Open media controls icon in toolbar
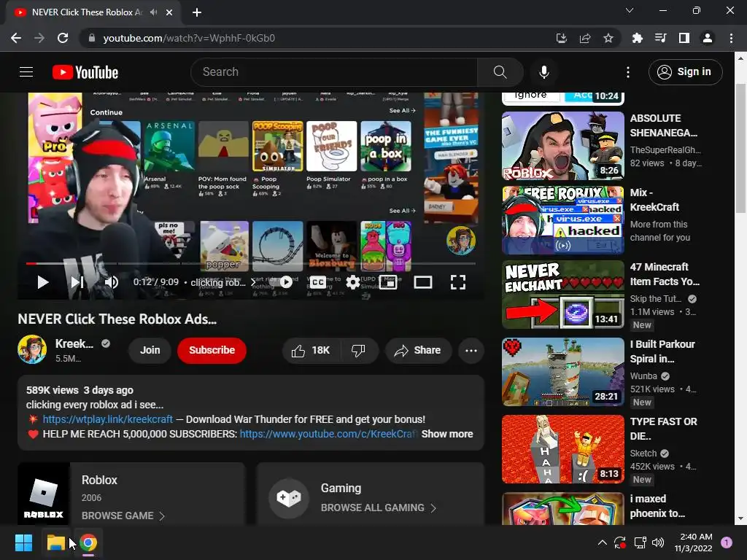The width and height of the screenshot is (747, 560). point(660,38)
